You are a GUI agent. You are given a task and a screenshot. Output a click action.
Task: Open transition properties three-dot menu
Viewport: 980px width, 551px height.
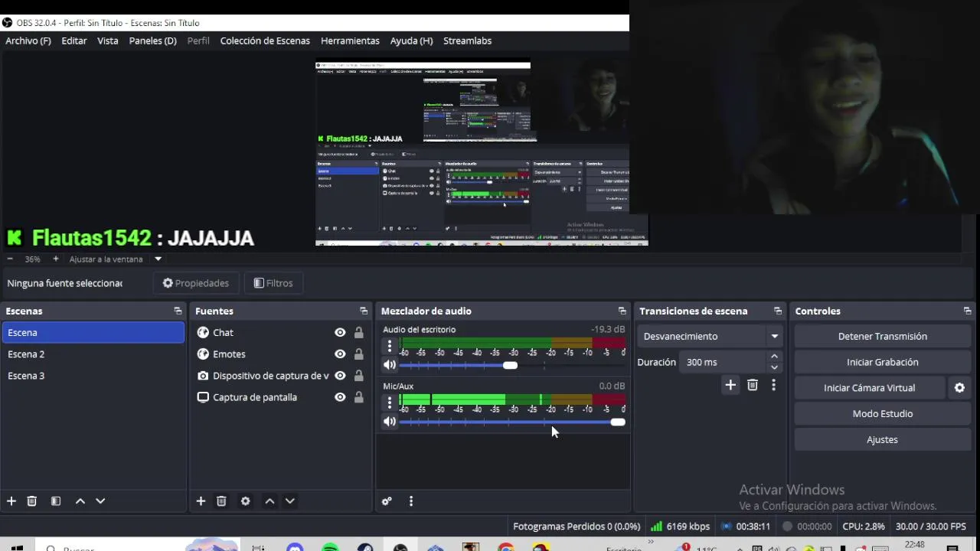[773, 385]
